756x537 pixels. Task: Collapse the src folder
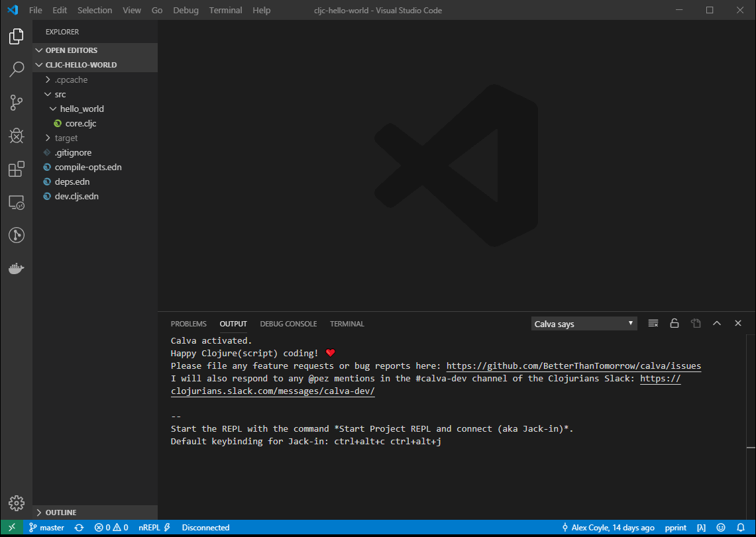tap(95, 94)
